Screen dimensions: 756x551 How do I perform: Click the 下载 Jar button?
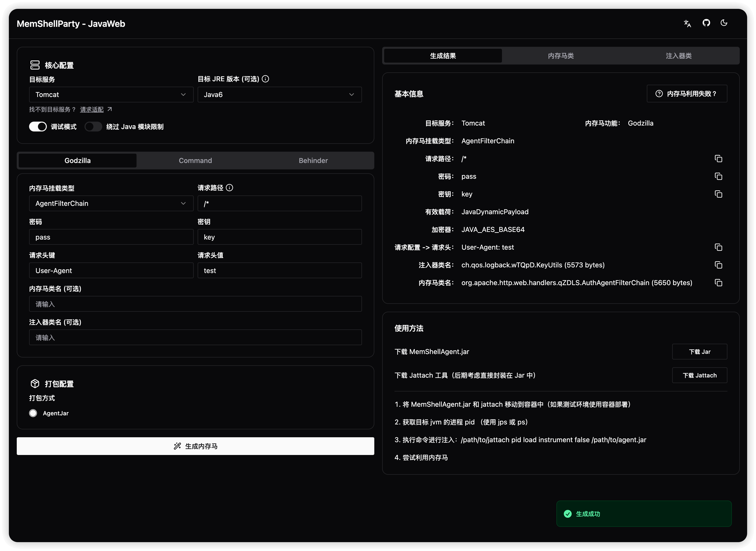click(699, 352)
